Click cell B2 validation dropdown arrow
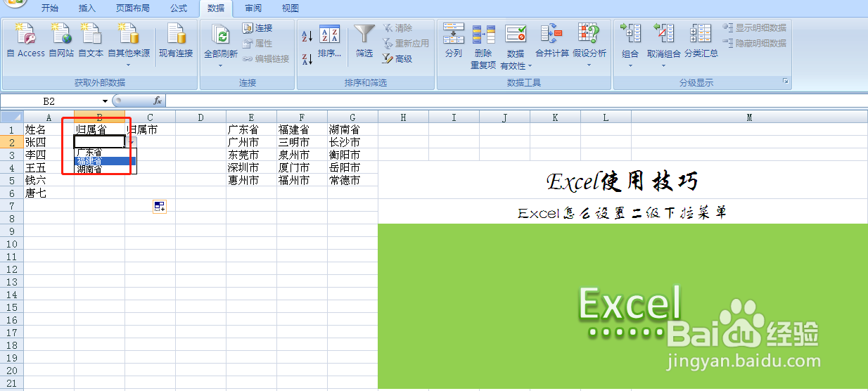Image resolution: width=868 pixels, height=391 pixels. (x=130, y=142)
